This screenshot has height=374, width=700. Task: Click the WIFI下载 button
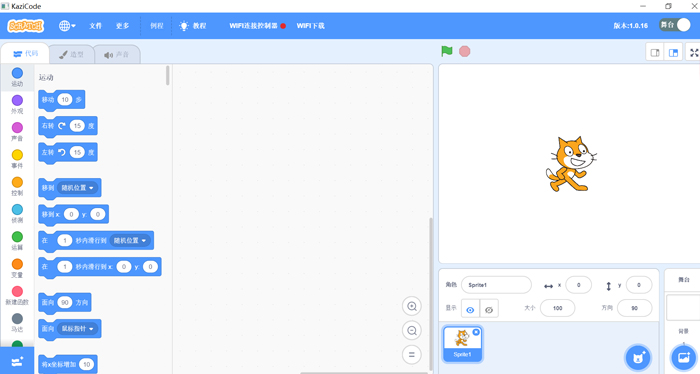point(311,26)
